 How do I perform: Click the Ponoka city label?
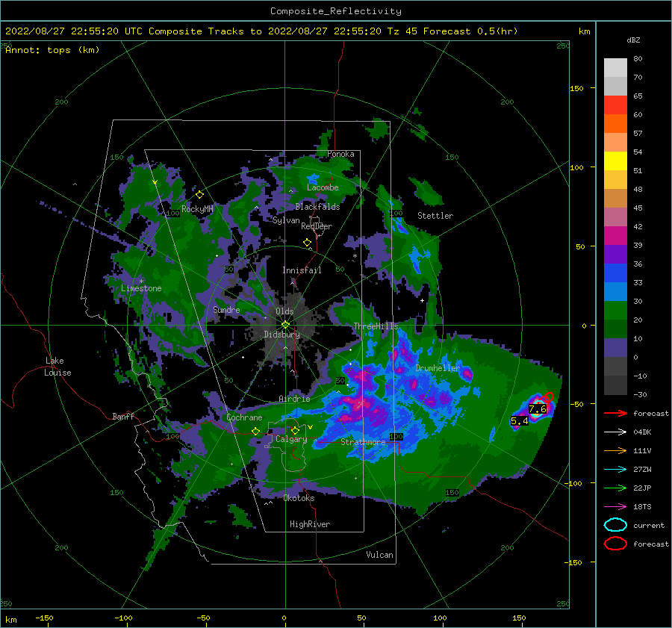(340, 154)
